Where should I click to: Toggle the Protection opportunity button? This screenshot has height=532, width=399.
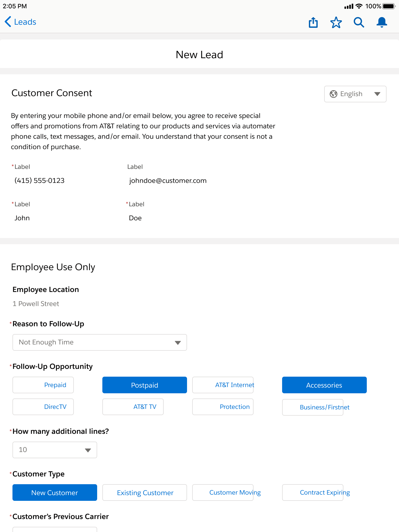pyautogui.click(x=223, y=407)
